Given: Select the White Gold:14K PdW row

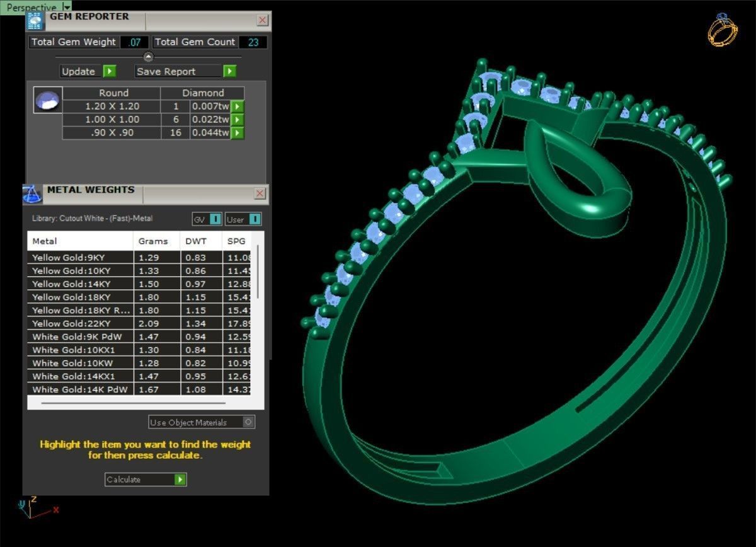Looking at the screenshot, I should click(139, 389).
